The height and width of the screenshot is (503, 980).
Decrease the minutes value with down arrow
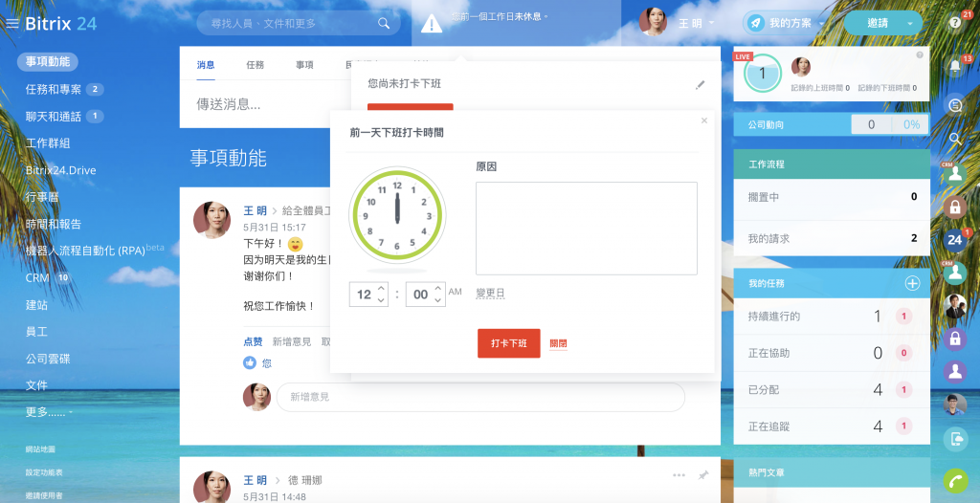click(x=437, y=300)
